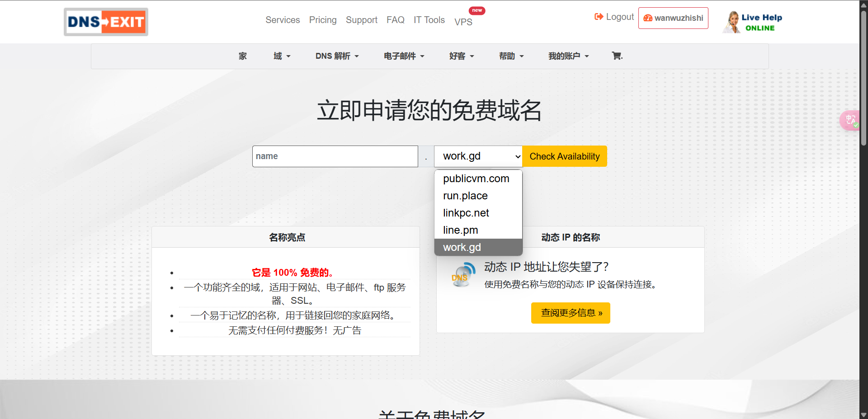
Task: Click the Live Help online agent icon
Action: 732,22
